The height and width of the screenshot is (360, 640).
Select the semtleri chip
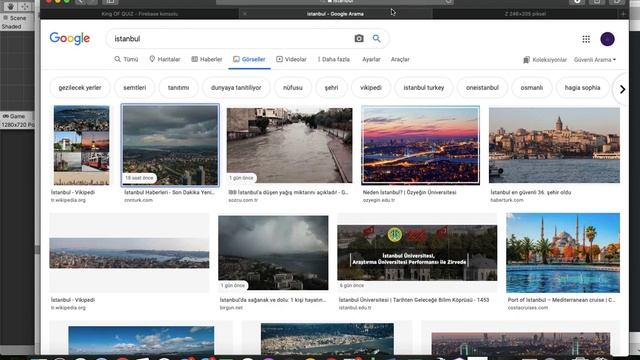click(135, 88)
